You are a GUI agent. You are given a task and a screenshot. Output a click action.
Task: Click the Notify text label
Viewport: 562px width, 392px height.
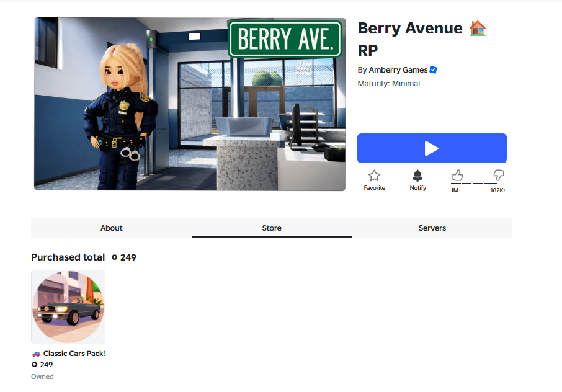point(418,188)
